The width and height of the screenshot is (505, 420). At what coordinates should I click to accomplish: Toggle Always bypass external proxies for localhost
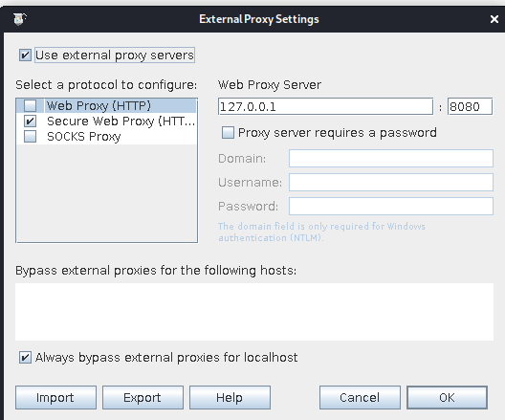pyautogui.click(x=25, y=358)
